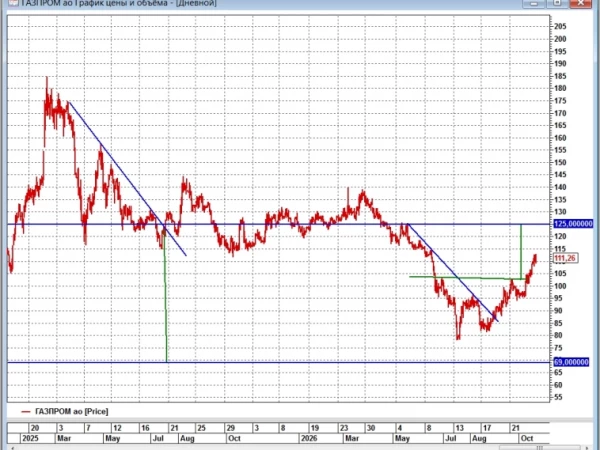Click the chart window title text
This screenshot has width=600, height=450.
pyautogui.click(x=119, y=3)
